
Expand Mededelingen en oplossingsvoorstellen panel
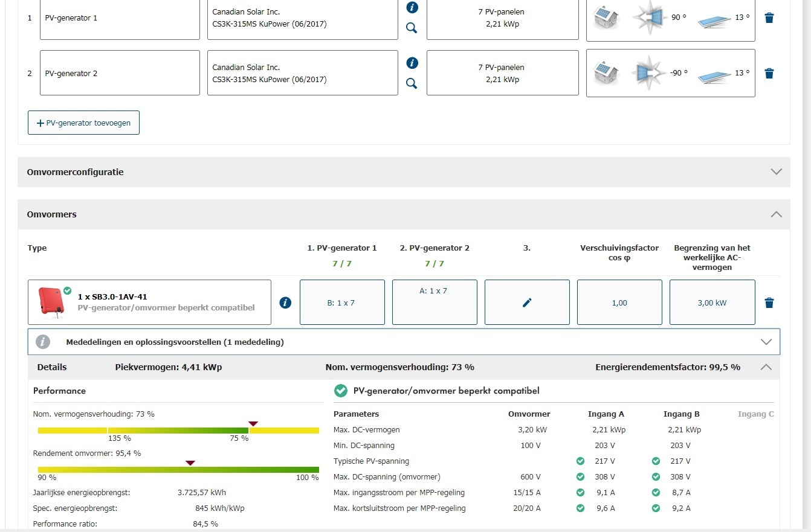pos(766,342)
